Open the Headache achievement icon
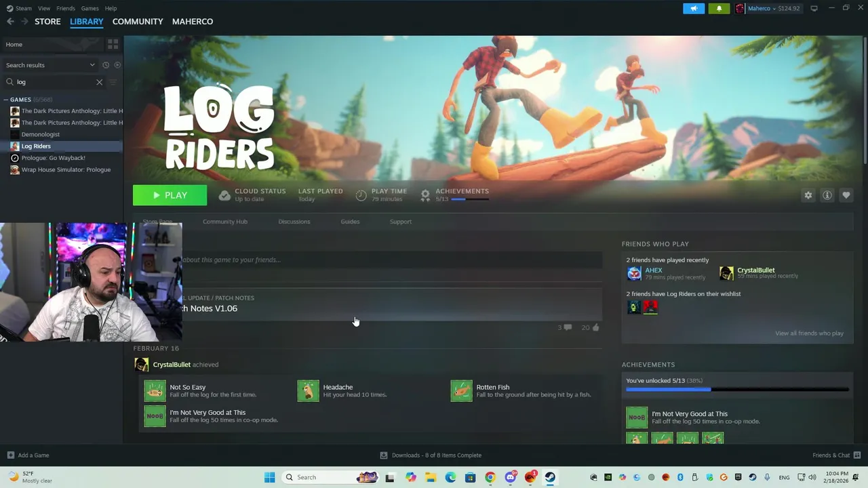This screenshot has width=868, height=488. tap(308, 390)
